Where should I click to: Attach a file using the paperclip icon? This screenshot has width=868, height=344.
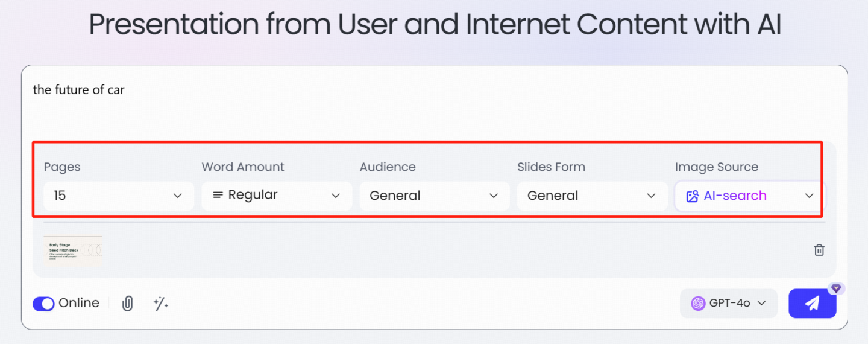(127, 304)
